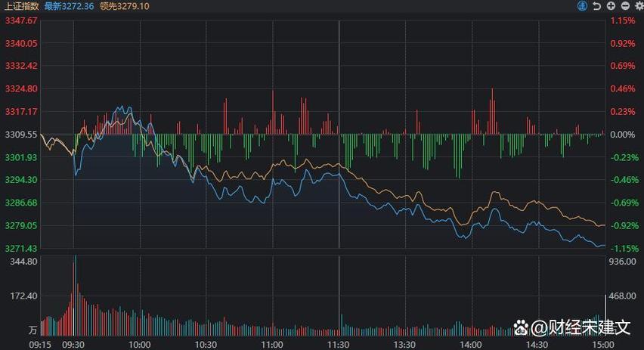Image resolution: width=644 pixels, height=350 pixels.
Task: Click the 3347.67 top price label
Action: tap(20, 20)
